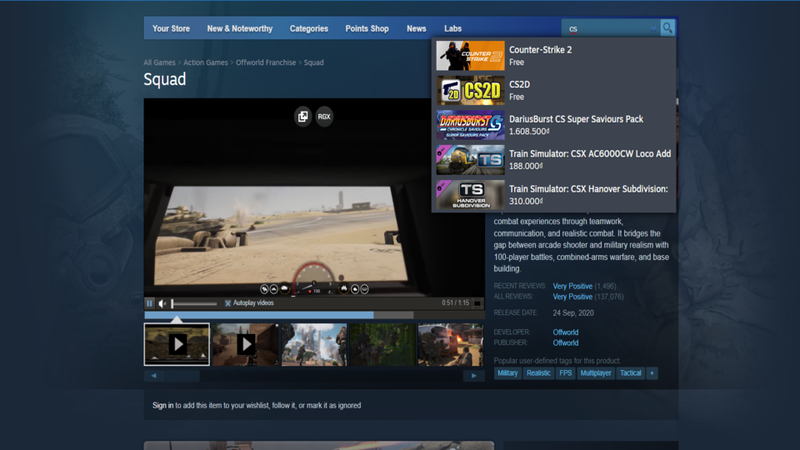Open publisher Offworld link
800x450 pixels.
[565, 343]
